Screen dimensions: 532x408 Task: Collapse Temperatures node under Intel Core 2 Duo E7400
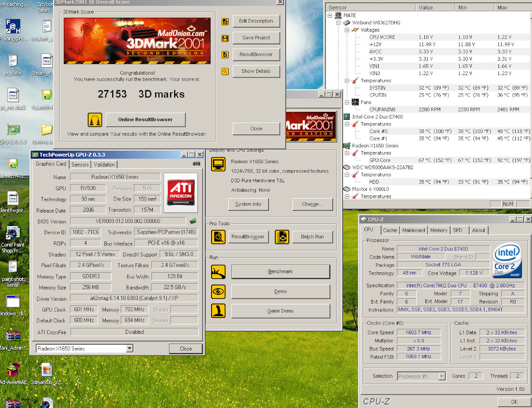347,124
